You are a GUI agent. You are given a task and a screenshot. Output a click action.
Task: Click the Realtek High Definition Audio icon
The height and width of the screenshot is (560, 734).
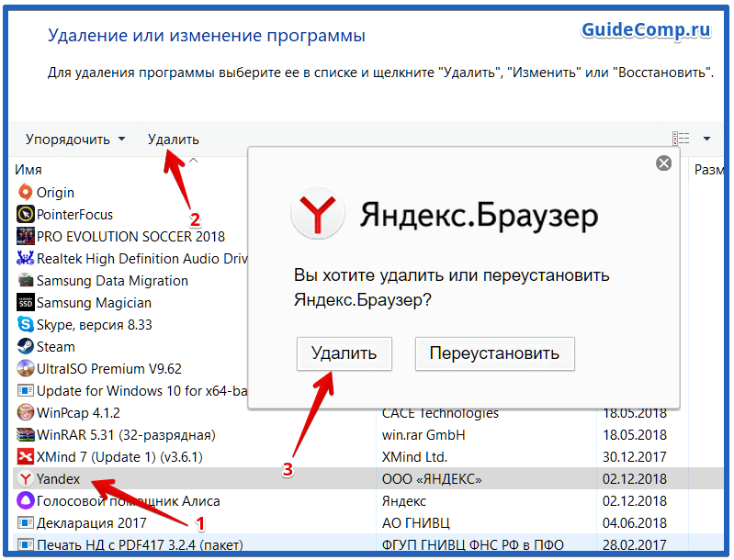click(26, 258)
